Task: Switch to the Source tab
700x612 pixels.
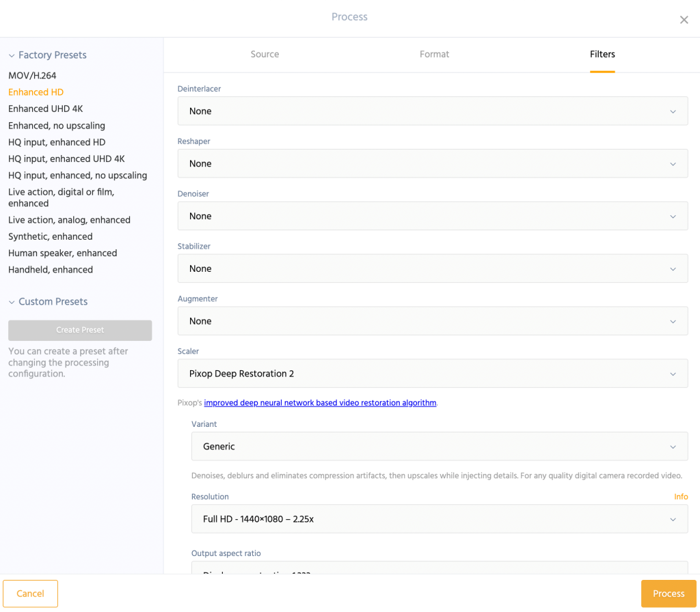Action: [x=265, y=55]
